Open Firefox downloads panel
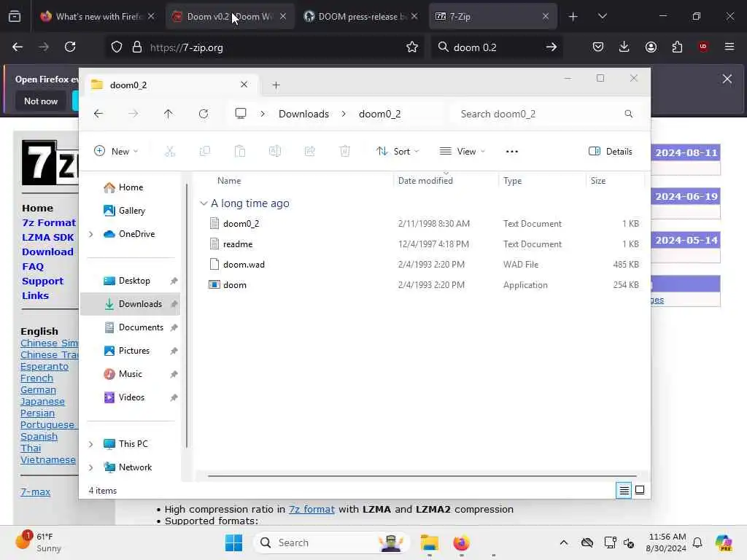Image resolution: width=747 pixels, height=560 pixels. pyautogui.click(x=624, y=47)
